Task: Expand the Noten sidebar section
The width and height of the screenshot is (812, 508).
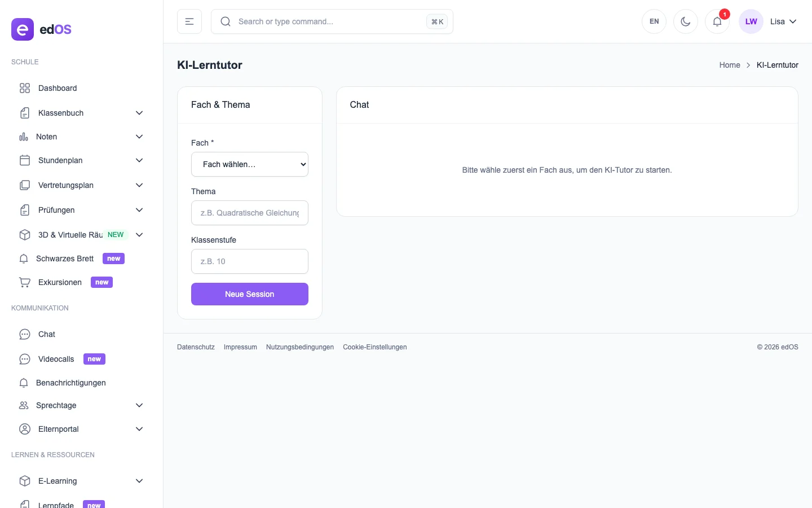Action: coord(46,137)
